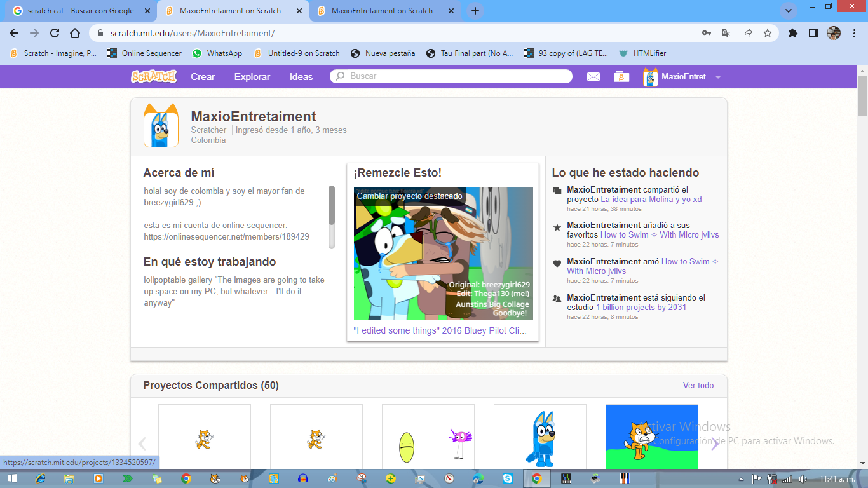The width and height of the screenshot is (868, 488).
Task: Open the 93 copy of (LAG TE... bookmark
Action: pos(566,53)
